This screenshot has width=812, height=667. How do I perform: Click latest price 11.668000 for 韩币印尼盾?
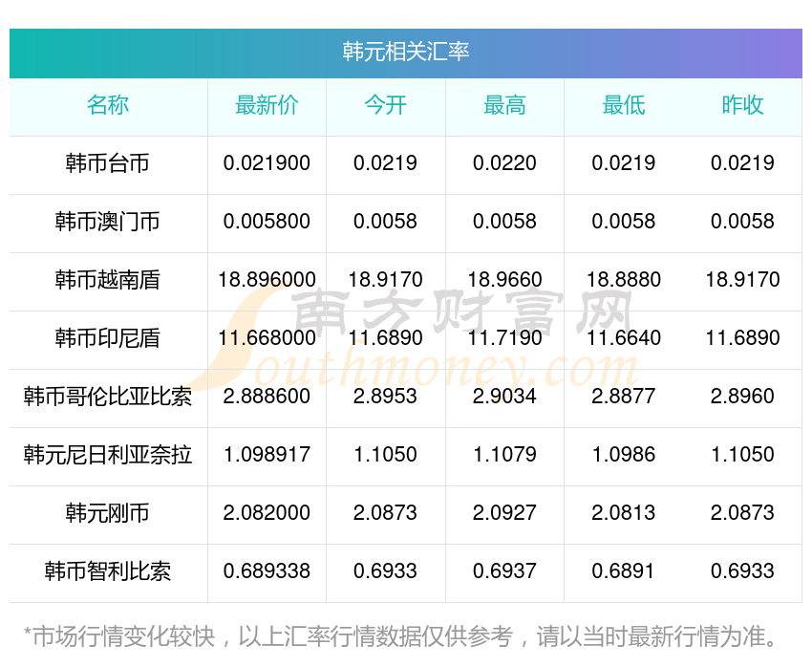pos(267,338)
